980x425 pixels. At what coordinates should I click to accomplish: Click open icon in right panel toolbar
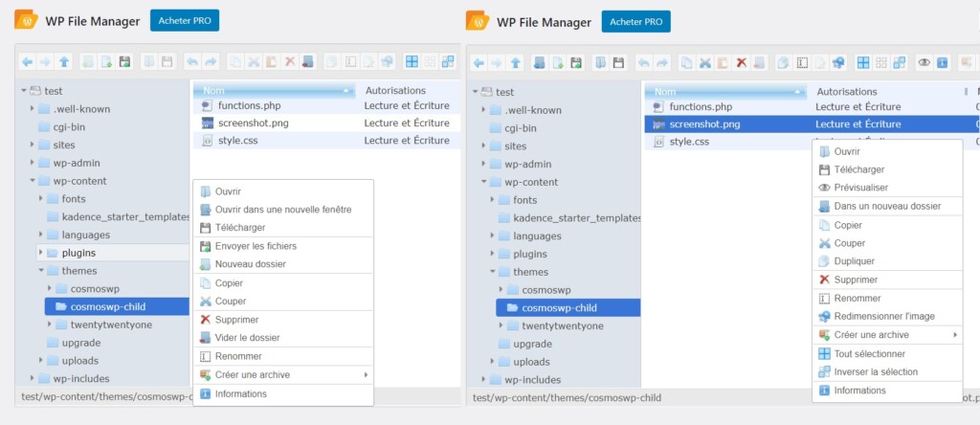click(x=600, y=63)
